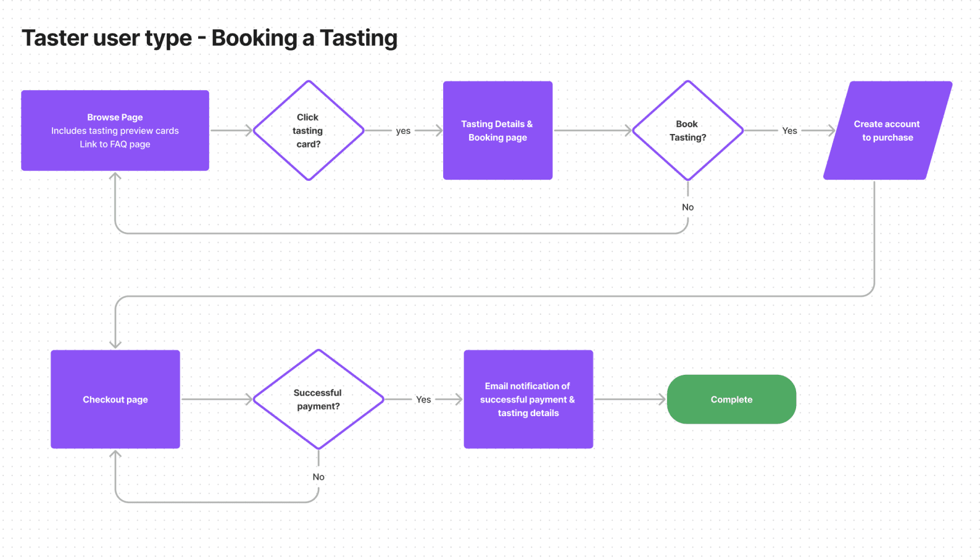The image size is (980, 560).
Task: Select the 'Successful payment?' decision diamond
Action: coord(318,399)
